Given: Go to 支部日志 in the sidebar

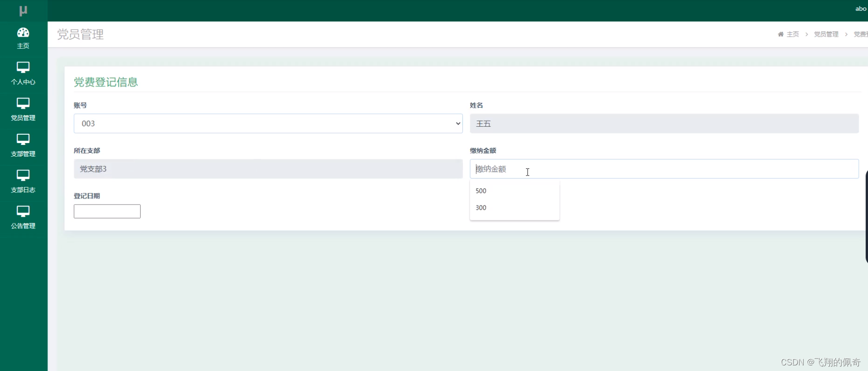Looking at the screenshot, I should 23,182.
